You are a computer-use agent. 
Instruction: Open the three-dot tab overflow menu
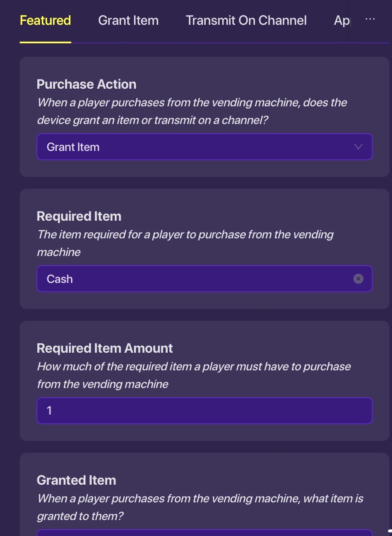[370, 19]
